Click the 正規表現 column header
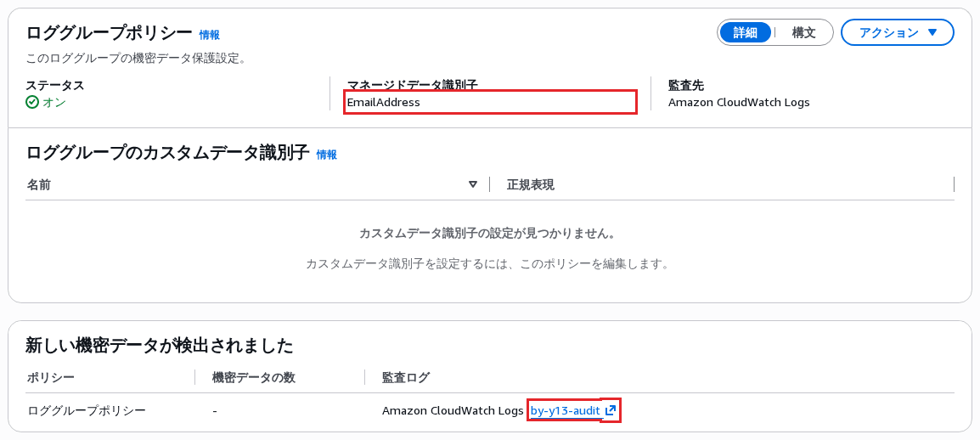Image resolution: width=980 pixels, height=440 pixels. tap(530, 184)
